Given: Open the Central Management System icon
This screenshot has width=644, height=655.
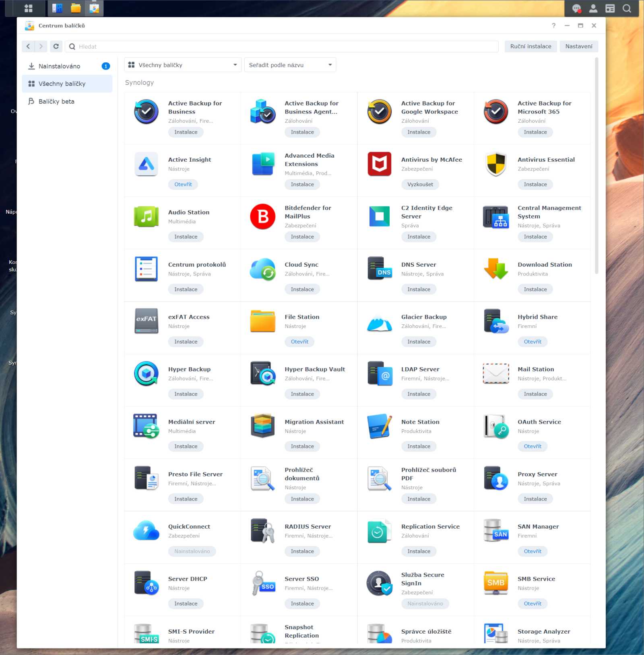Looking at the screenshot, I should [496, 216].
